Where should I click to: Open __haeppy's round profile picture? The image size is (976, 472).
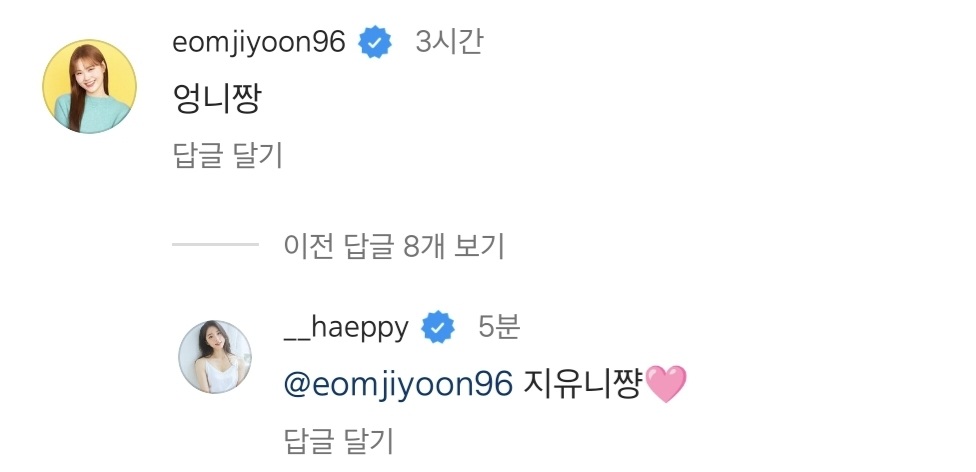point(215,357)
